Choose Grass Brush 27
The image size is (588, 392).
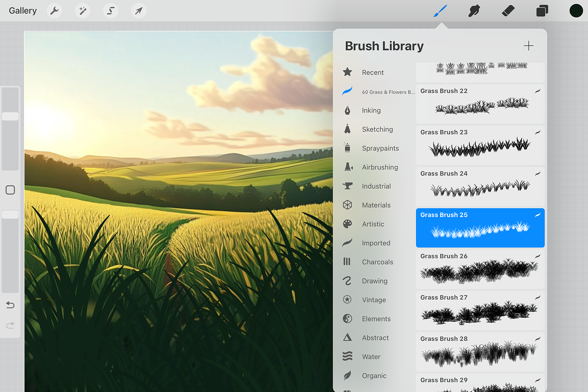click(x=480, y=310)
